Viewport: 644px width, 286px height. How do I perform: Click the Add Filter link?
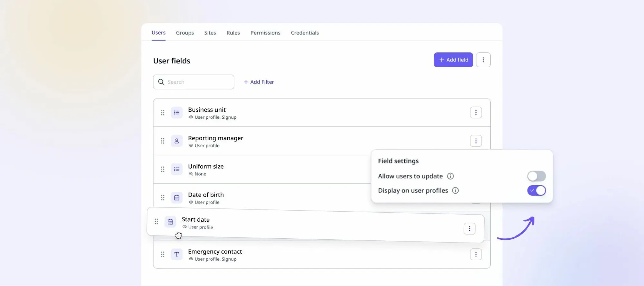[259, 82]
